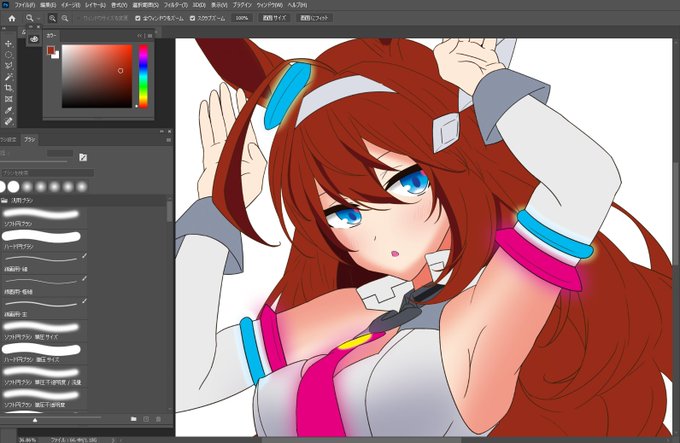Click the create new brush icon
The height and width of the screenshot is (443, 680).
click(146, 419)
